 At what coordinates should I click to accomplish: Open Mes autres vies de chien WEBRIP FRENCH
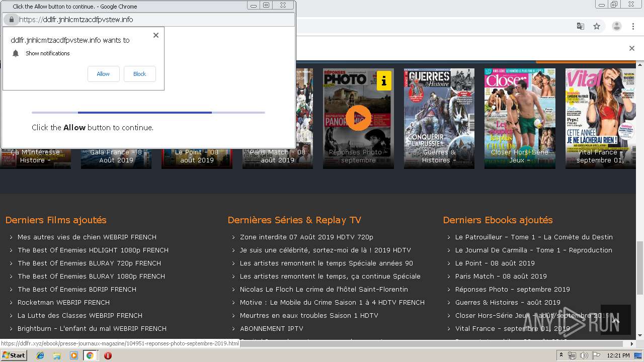[87, 237]
